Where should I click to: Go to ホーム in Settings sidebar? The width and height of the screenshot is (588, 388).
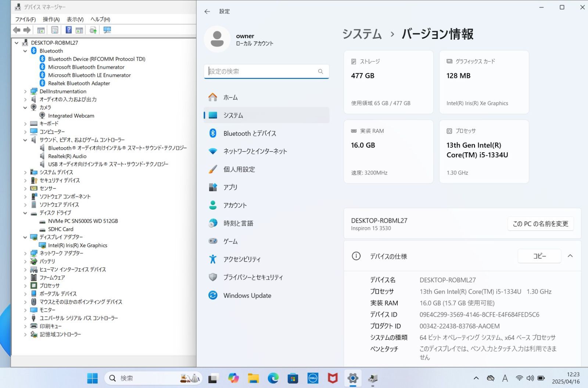(266, 97)
